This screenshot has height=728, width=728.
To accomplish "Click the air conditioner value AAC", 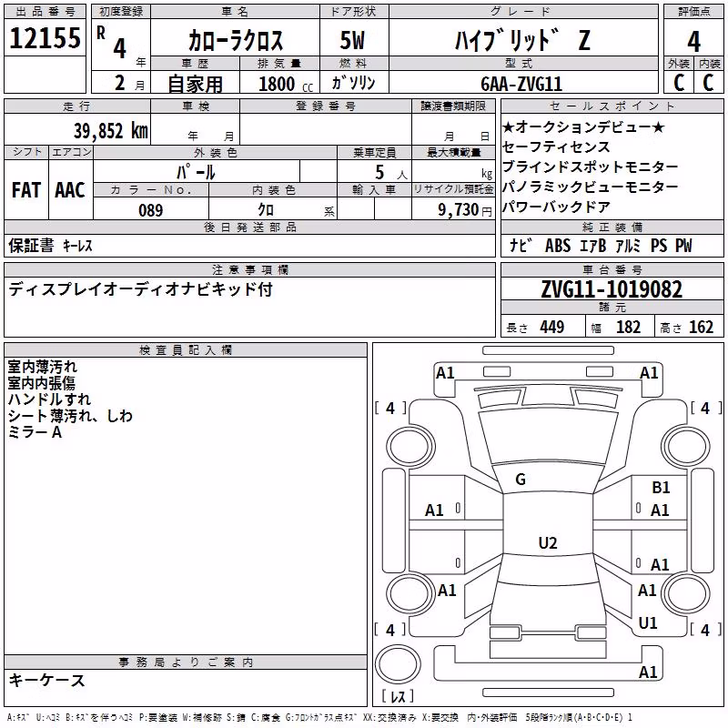I will tap(70, 190).
